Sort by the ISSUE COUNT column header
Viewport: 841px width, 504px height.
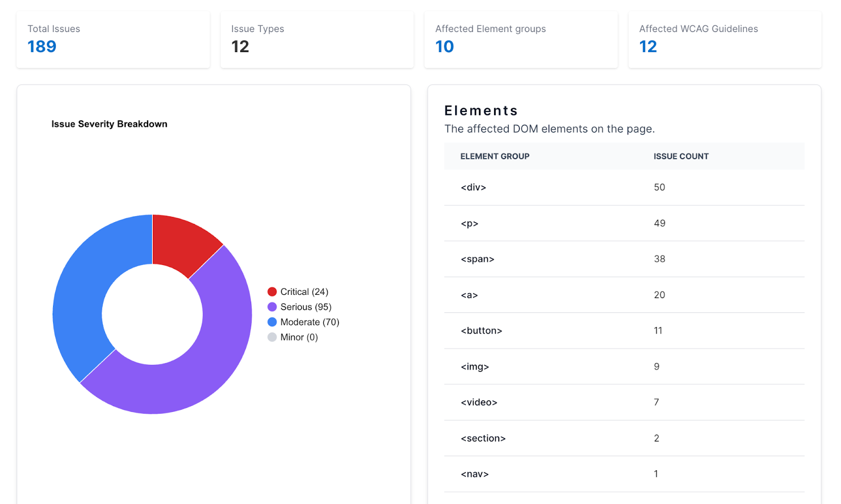[681, 156]
